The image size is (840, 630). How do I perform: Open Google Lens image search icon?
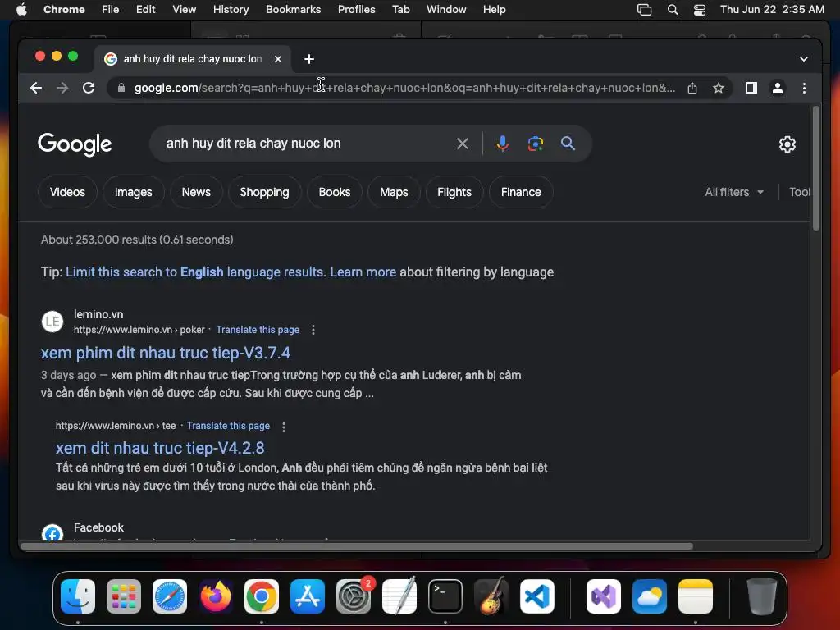[535, 144]
